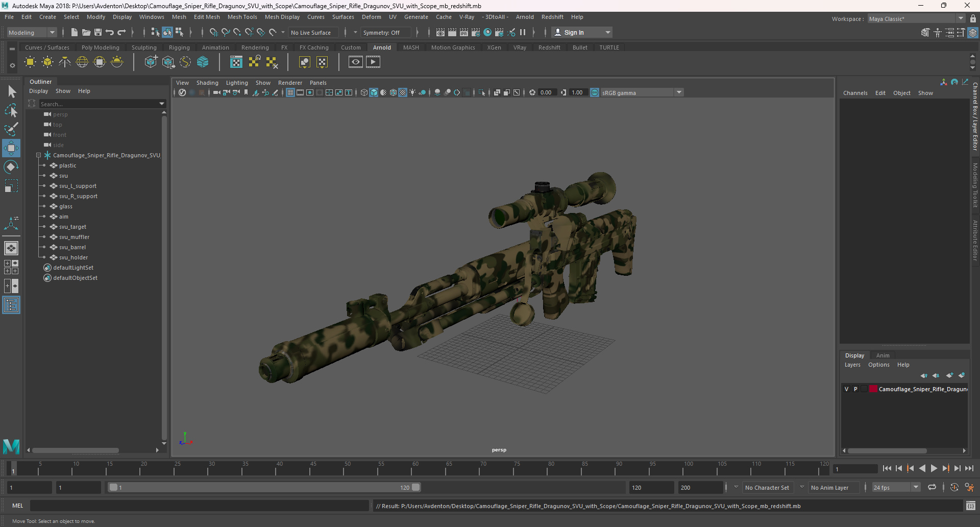The width and height of the screenshot is (980, 527).
Task: Toggle layer visibility V box
Action: pos(847,389)
